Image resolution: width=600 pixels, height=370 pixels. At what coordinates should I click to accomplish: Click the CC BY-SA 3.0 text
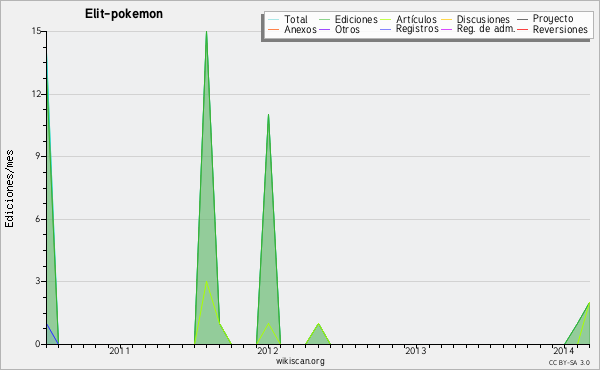[x=569, y=363]
